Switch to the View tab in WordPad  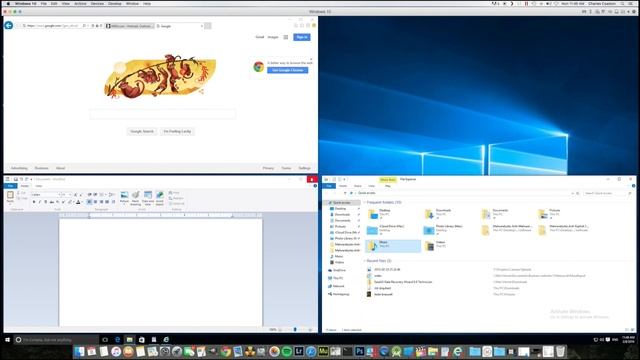point(39,186)
